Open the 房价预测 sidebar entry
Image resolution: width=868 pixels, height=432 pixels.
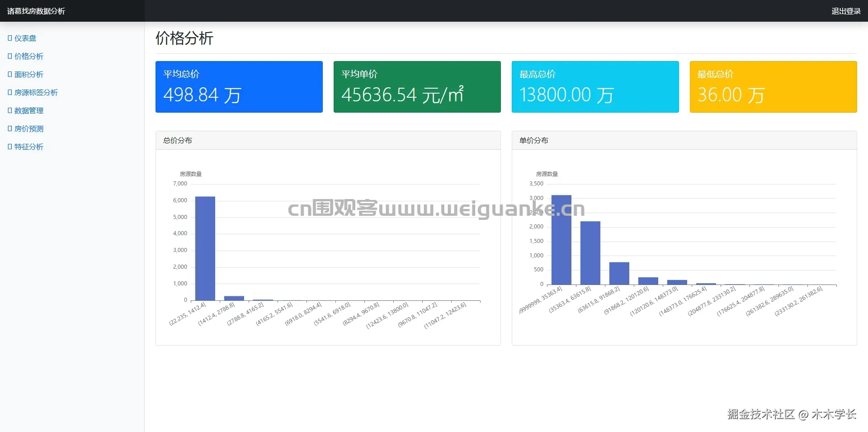tap(26, 129)
